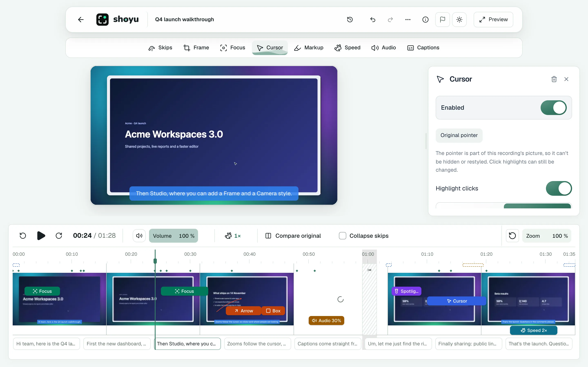Open version history clock icon

coord(350,19)
